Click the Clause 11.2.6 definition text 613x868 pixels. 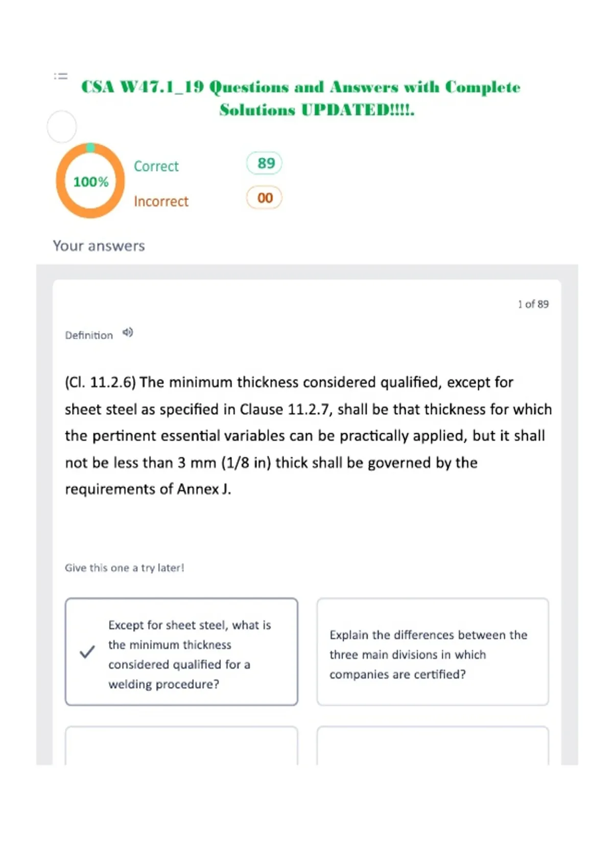point(308,436)
